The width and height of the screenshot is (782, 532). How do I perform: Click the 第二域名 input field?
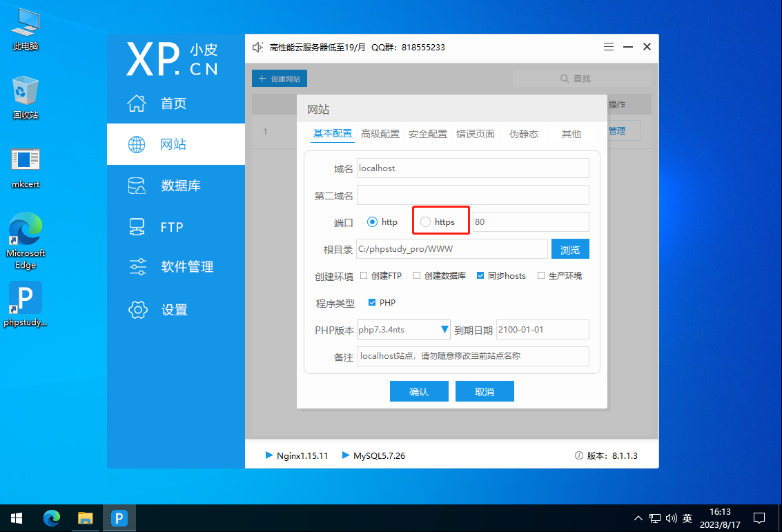tap(473, 195)
